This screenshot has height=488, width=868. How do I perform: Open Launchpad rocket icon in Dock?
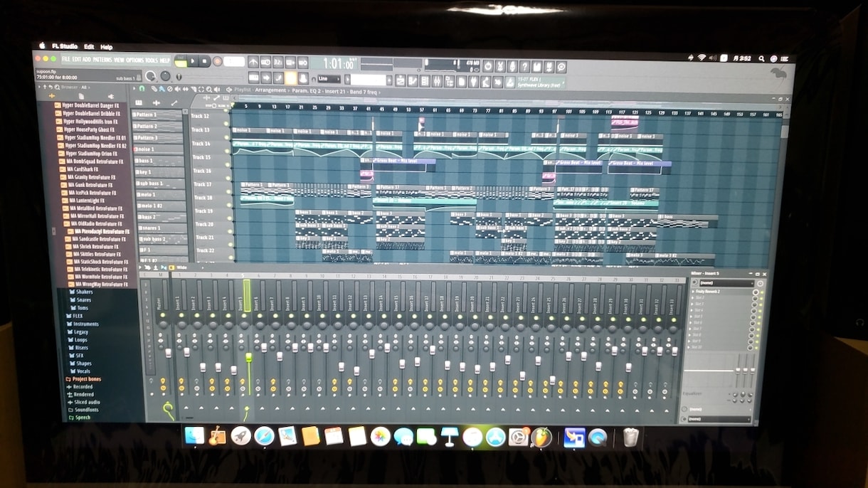pos(240,435)
